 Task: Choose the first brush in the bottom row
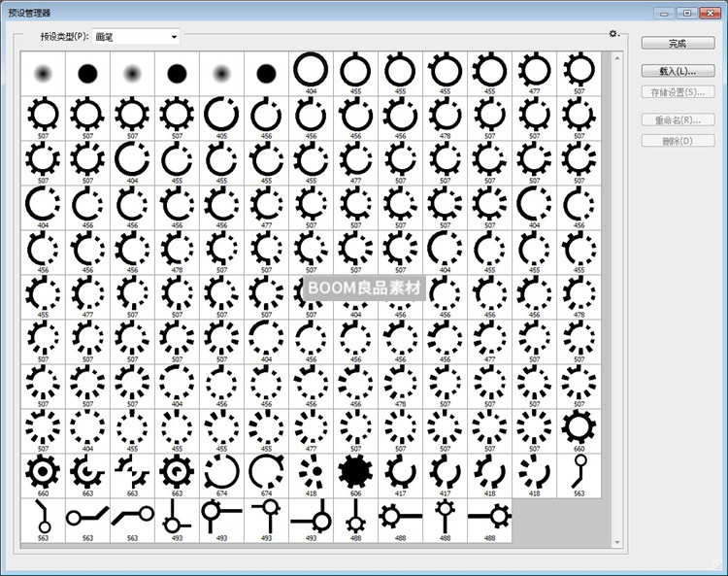coord(42,519)
